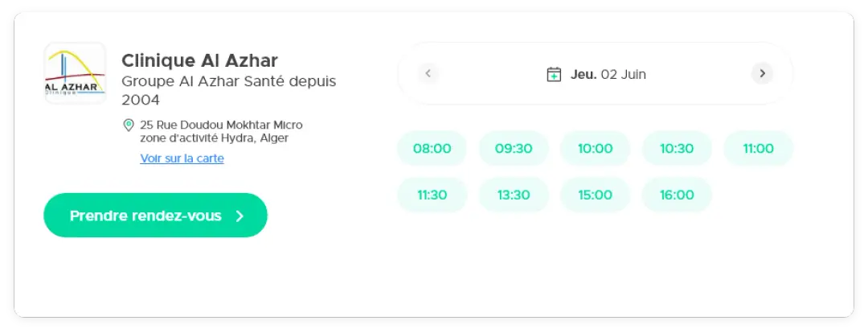Click the Clinique Al Azhar logo thumbnail
The height and width of the screenshot is (333, 868).
(75, 73)
